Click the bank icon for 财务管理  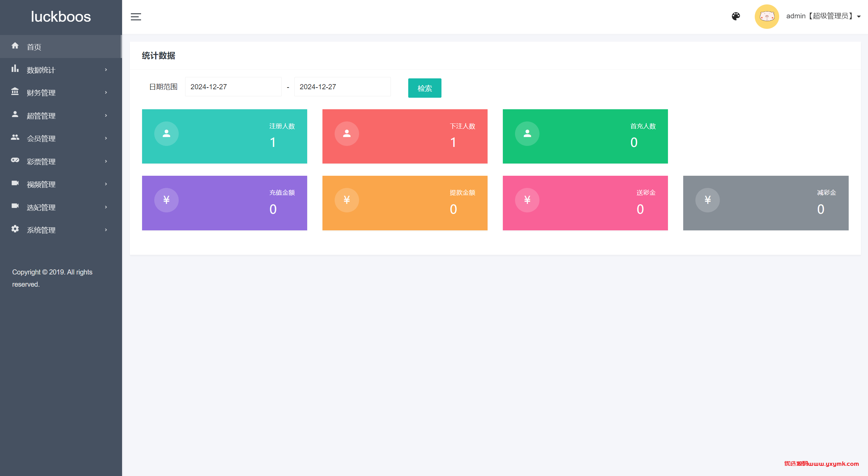tap(15, 91)
